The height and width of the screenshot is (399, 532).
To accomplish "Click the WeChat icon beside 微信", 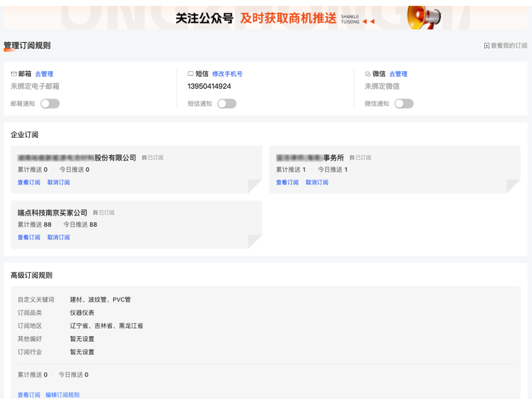I will coord(368,74).
